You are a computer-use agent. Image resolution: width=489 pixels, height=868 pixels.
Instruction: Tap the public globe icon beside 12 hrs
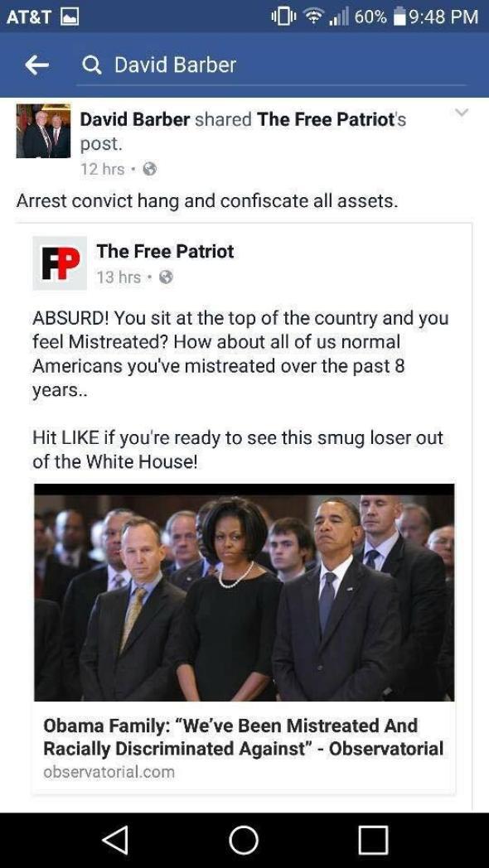point(149,170)
